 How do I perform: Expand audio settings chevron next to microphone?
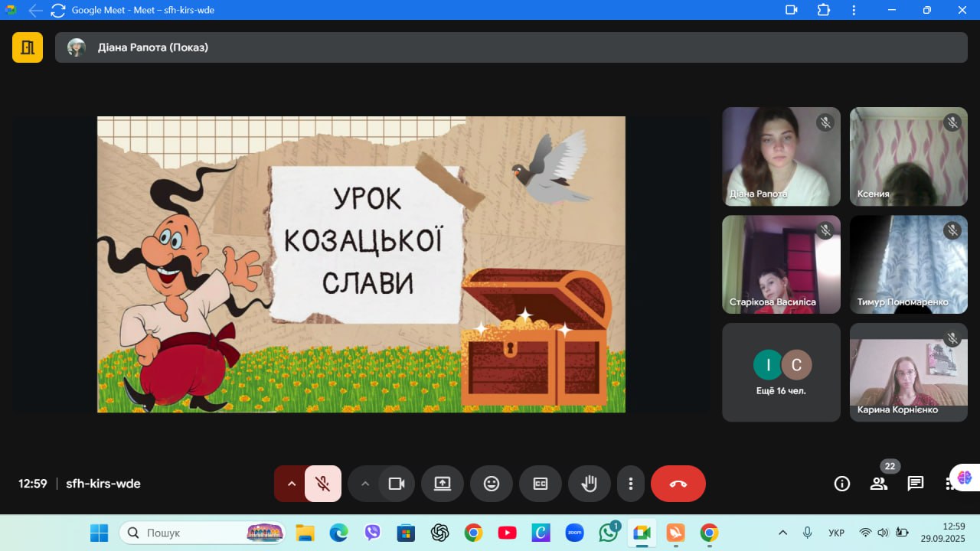291,484
